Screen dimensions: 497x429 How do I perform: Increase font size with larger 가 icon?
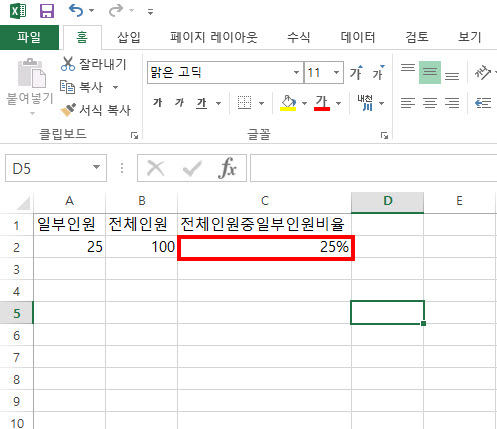tap(356, 72)
